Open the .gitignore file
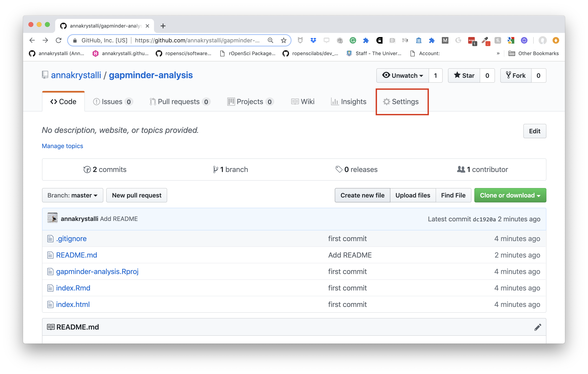 tap(71, 239)
